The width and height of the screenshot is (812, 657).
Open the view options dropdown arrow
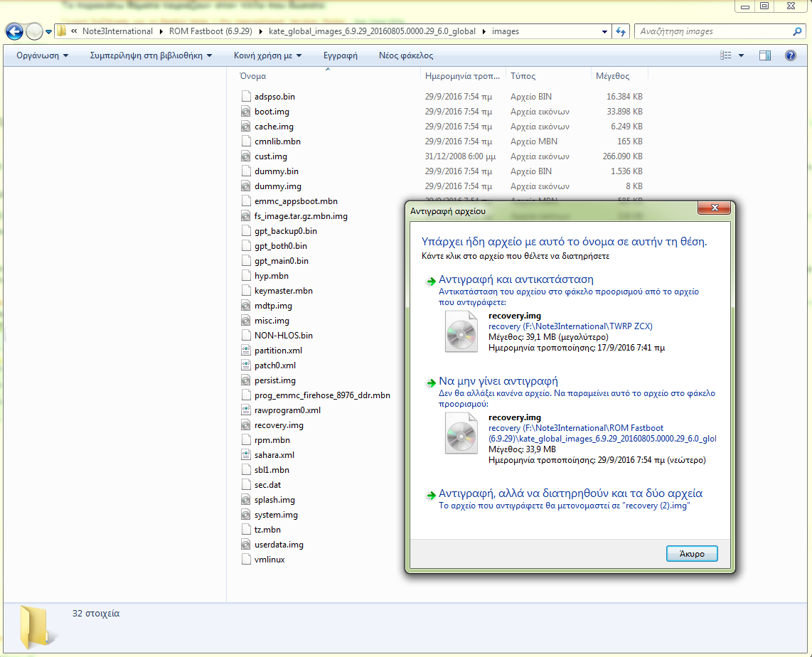741,55
